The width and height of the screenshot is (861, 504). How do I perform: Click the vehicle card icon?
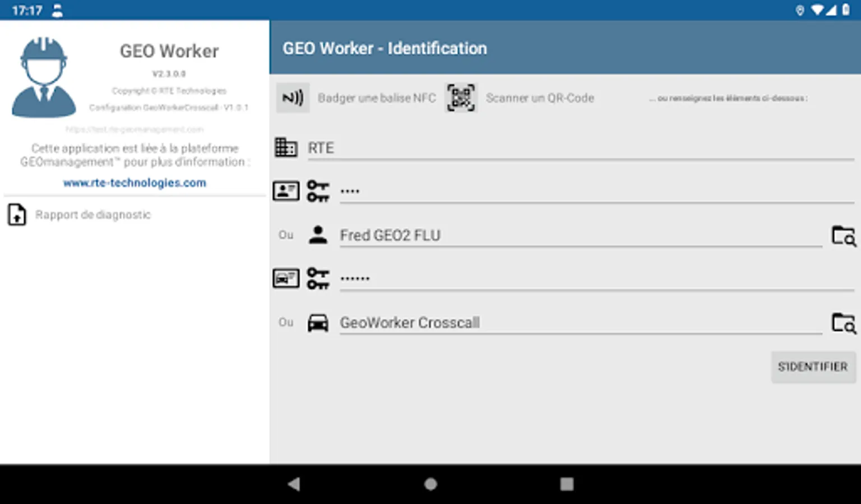tap(286, 278)
